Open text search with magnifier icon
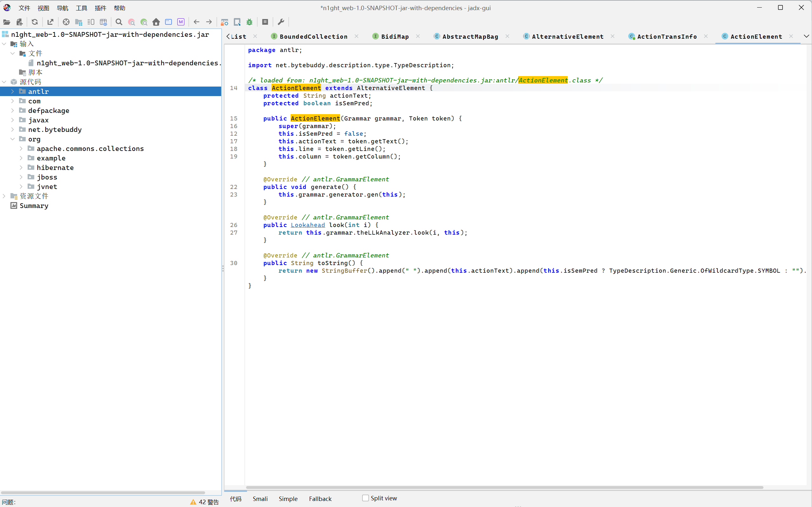 tap(119, 22)
